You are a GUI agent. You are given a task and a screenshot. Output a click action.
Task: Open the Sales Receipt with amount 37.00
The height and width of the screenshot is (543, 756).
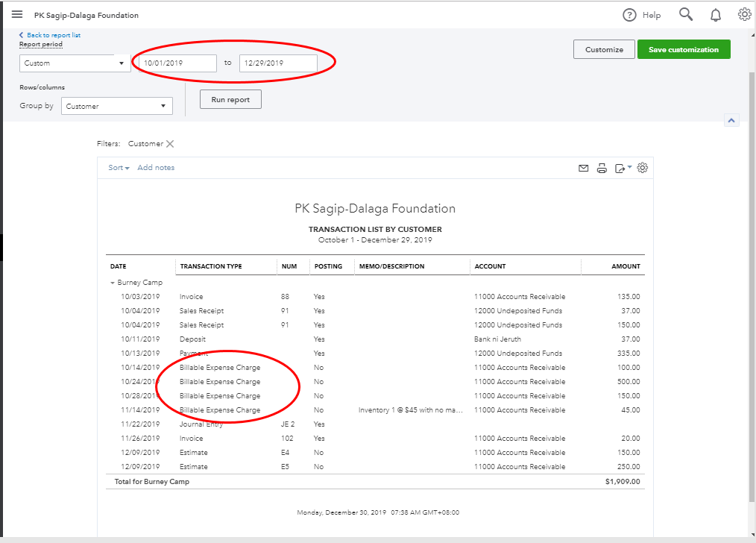click(201, 311)
